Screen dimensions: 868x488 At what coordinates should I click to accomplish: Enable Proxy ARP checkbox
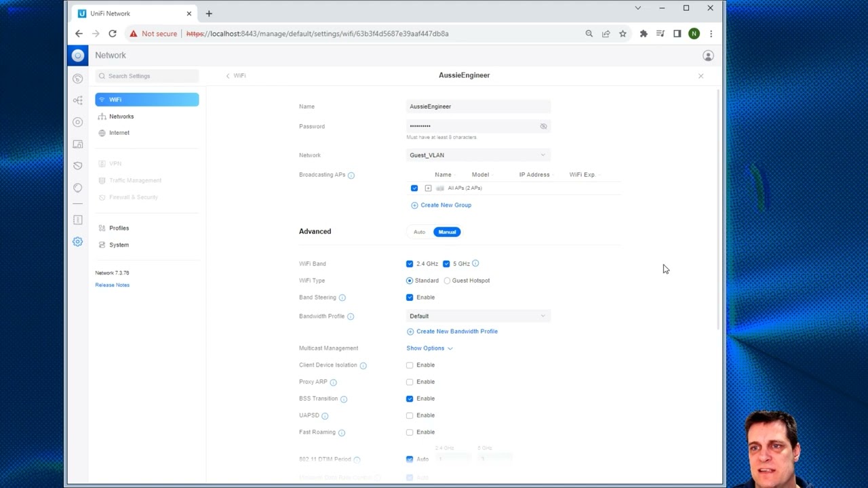coord(410,382)
